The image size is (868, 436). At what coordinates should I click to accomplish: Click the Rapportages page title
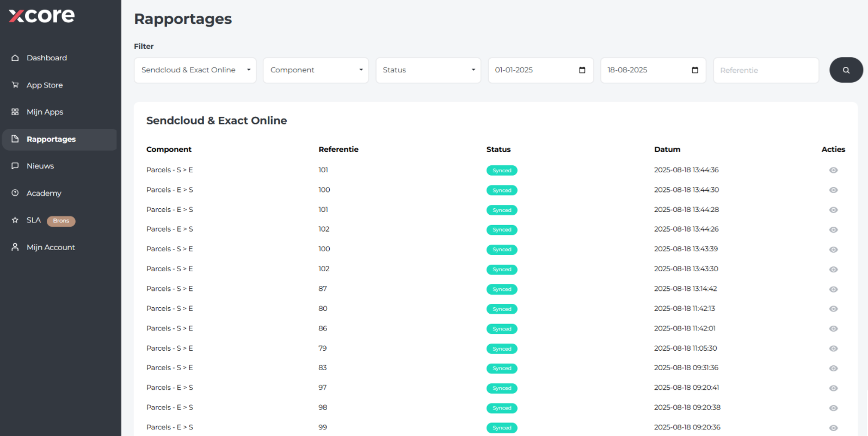click(x=183, y=19)
